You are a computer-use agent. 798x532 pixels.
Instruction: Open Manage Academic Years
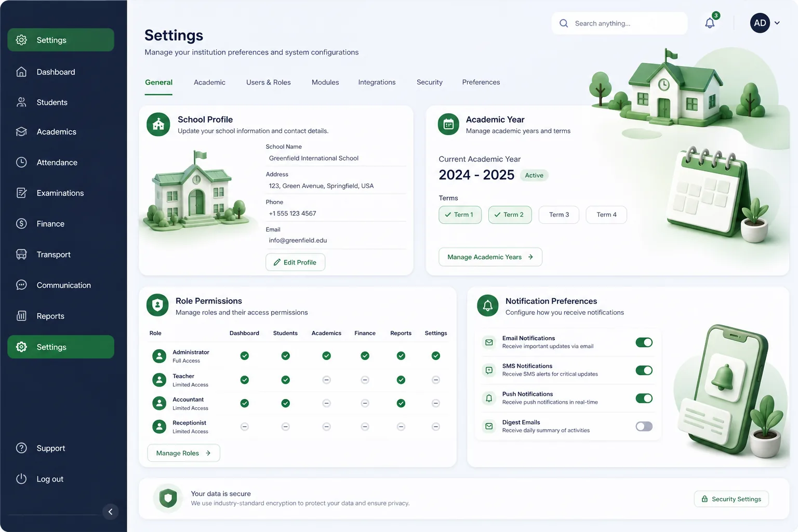click(x=490, y=257)
